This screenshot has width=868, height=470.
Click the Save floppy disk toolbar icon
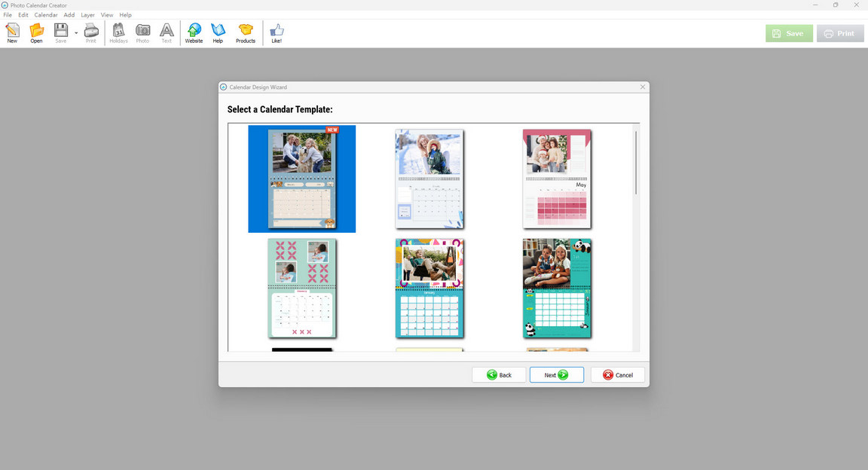pos(61,33)
